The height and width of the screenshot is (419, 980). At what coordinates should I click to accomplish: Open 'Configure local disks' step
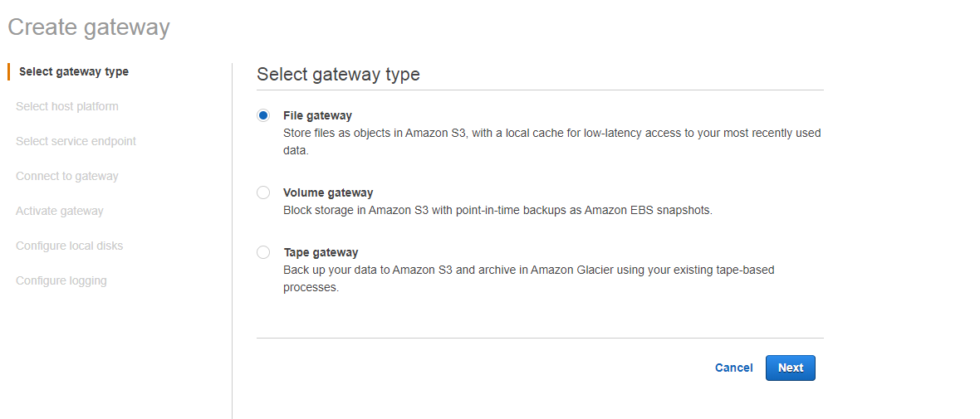pos(70,246)
